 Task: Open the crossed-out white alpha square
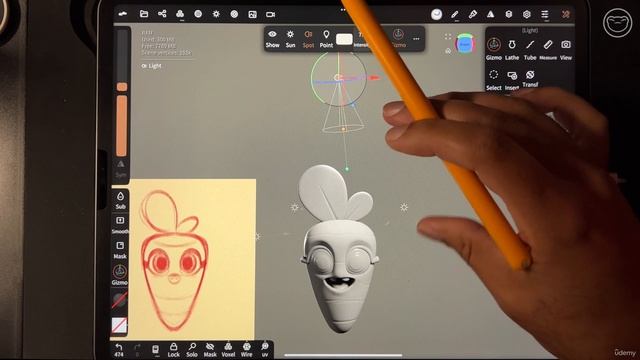[119, 325]
